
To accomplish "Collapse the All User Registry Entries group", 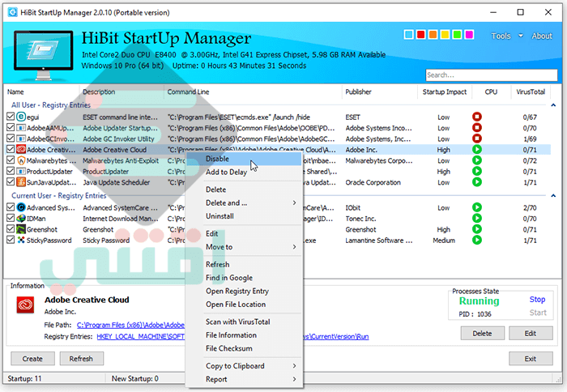I will pyautogui.click(x=553, y=105).
